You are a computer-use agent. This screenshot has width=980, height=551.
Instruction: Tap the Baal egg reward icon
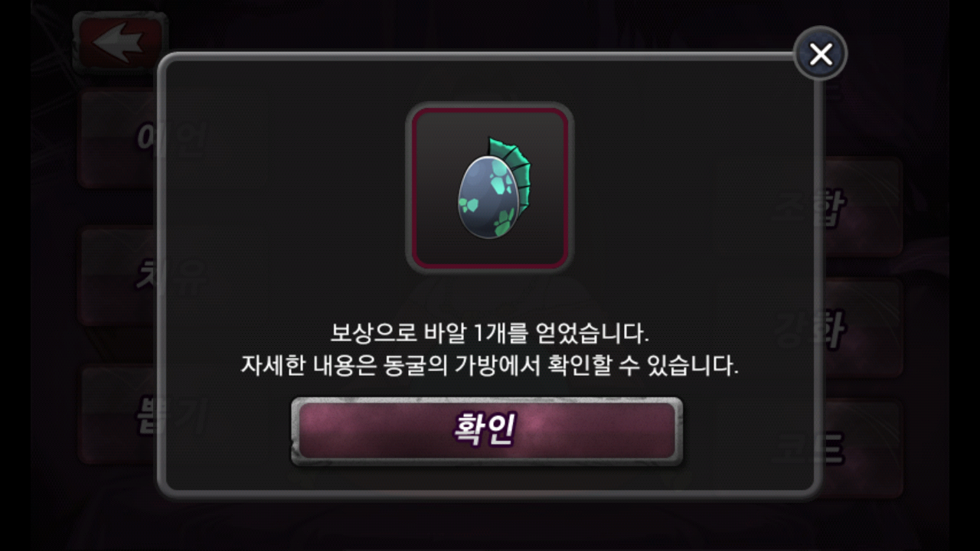(488, 187)
